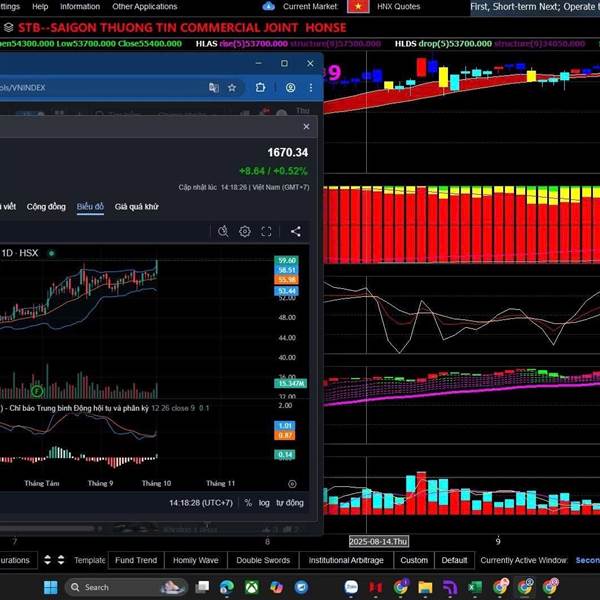
Task: Open Excel in the taskbar
Action: [x=475, y=587]
